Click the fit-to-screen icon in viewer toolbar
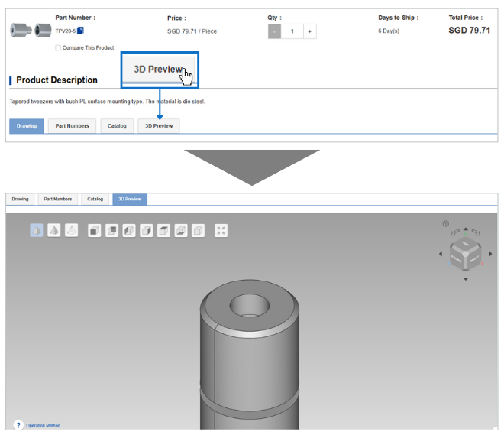 (x=221, y=230)
